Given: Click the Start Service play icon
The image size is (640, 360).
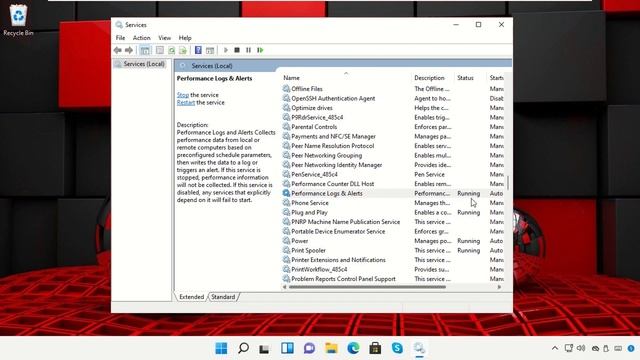Looking at the screenshot, I should [x=226, y=50].
